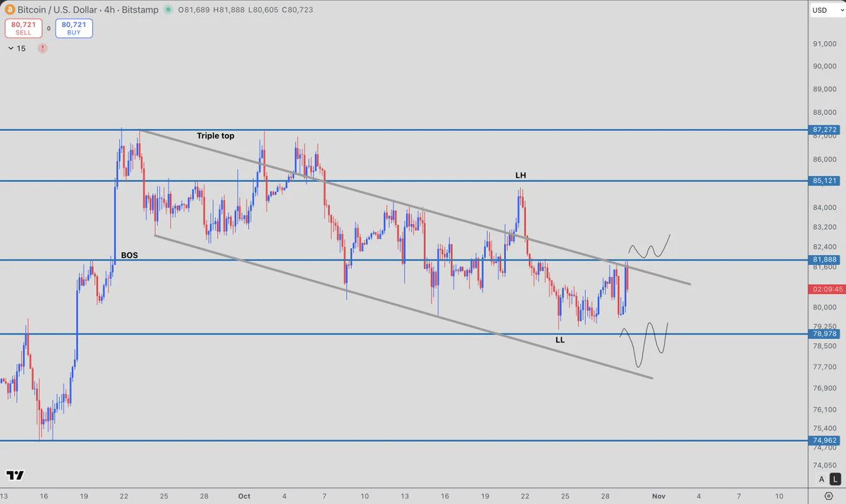Click the 76,100 tick on the price axis
Viewport: 846px width, 504px height.
[x=825, y=410]
